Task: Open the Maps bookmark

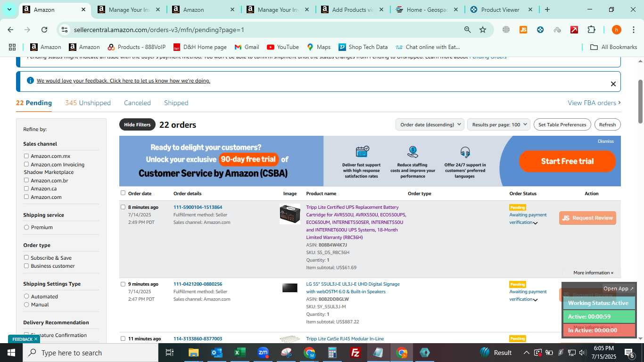Action: click(319, 47)
